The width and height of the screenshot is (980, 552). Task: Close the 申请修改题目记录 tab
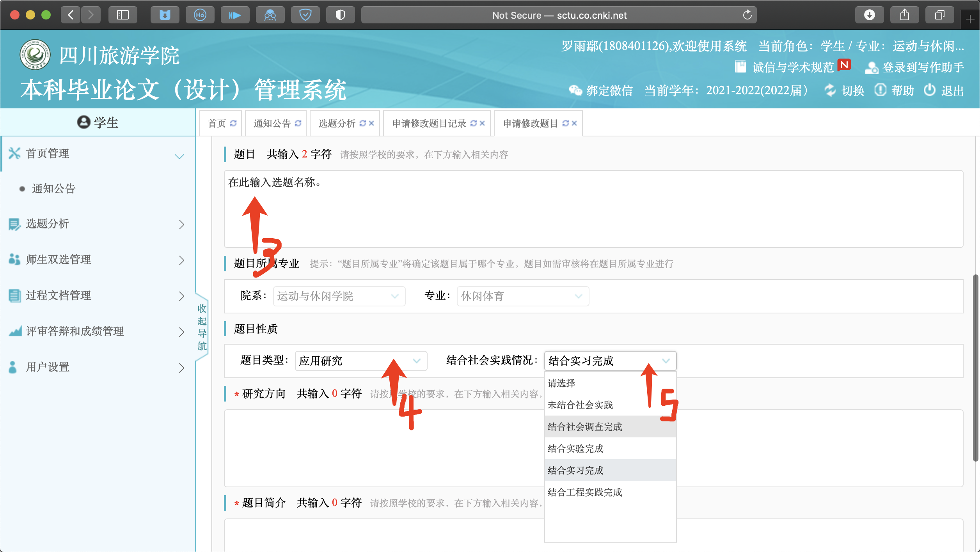tap(483, 123)
